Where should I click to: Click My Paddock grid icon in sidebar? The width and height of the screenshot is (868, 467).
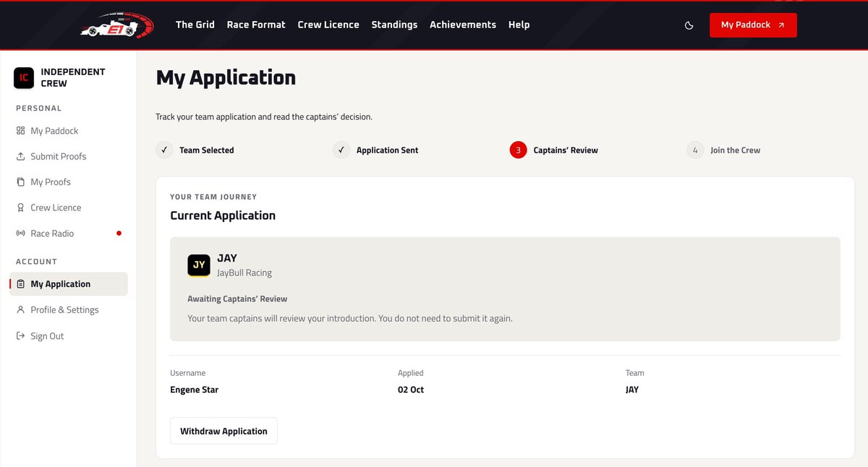(20, 131)
